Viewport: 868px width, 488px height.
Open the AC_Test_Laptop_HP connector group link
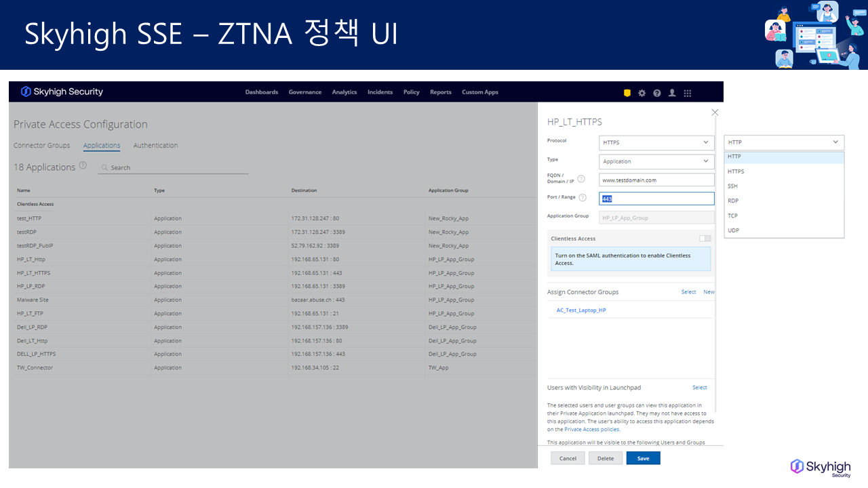coord(581,310)
